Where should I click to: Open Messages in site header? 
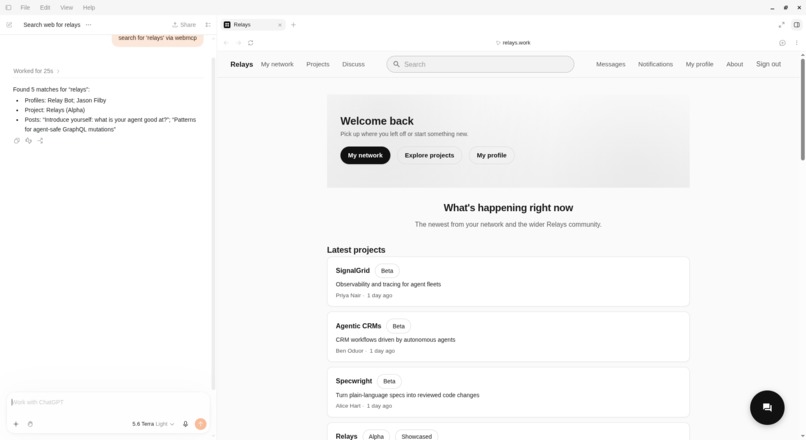(611, 64)
